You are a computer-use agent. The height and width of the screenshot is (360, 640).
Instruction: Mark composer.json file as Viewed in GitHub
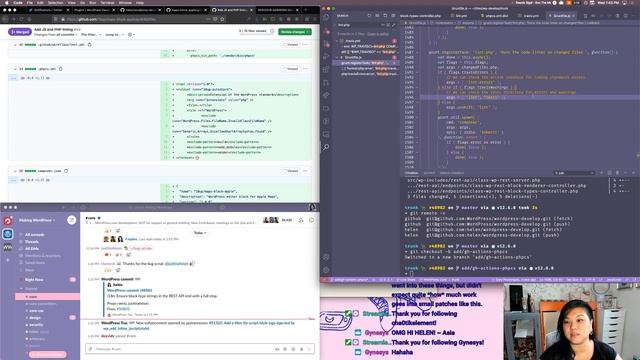coord(291,171)
